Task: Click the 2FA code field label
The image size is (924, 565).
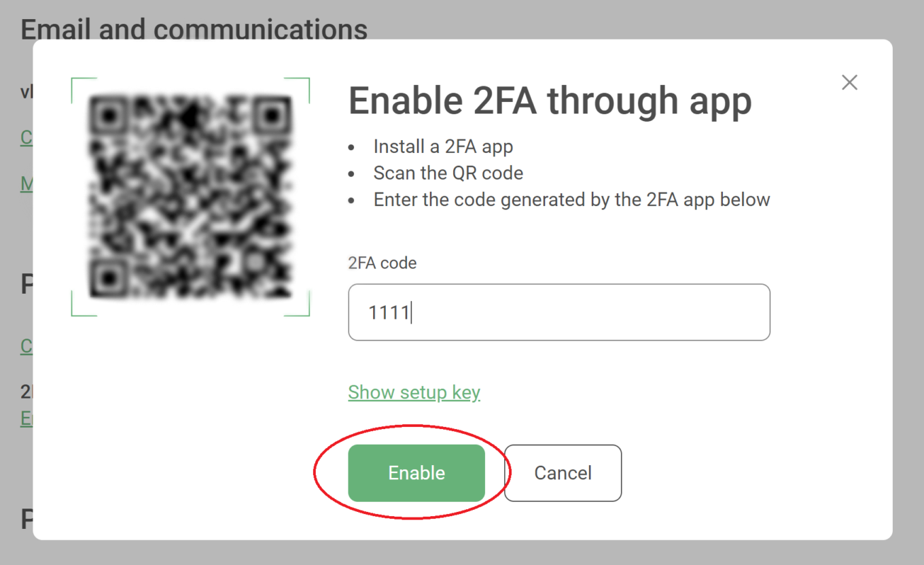Action: click(x=383, y=263)
